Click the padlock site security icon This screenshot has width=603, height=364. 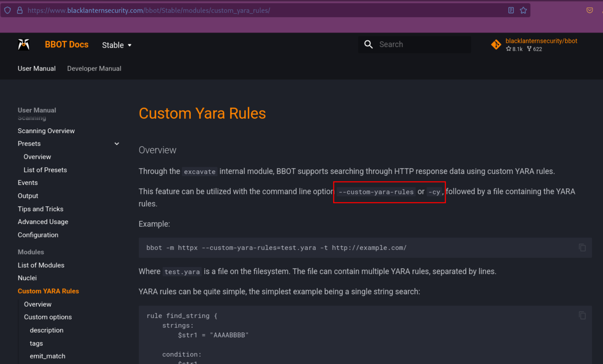click(20, 10)
